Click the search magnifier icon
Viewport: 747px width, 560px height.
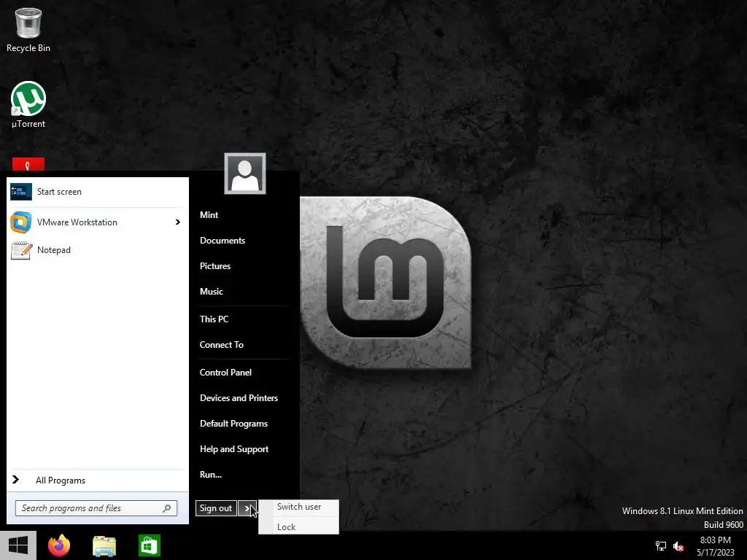(x=167, y=508)
